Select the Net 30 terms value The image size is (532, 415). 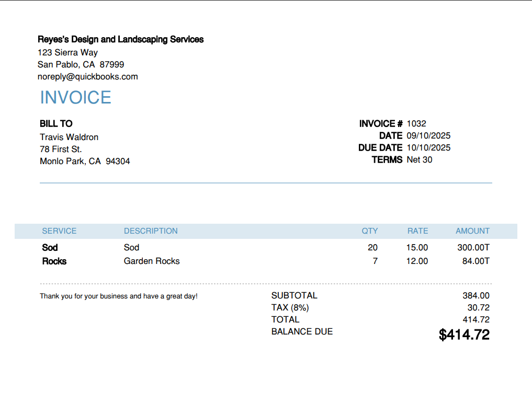click(420, 160)
